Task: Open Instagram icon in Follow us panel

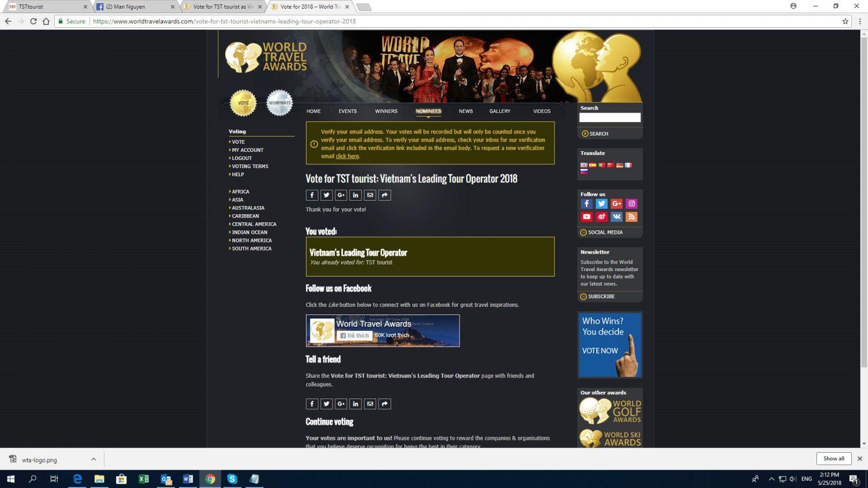Action: (631, 204)
